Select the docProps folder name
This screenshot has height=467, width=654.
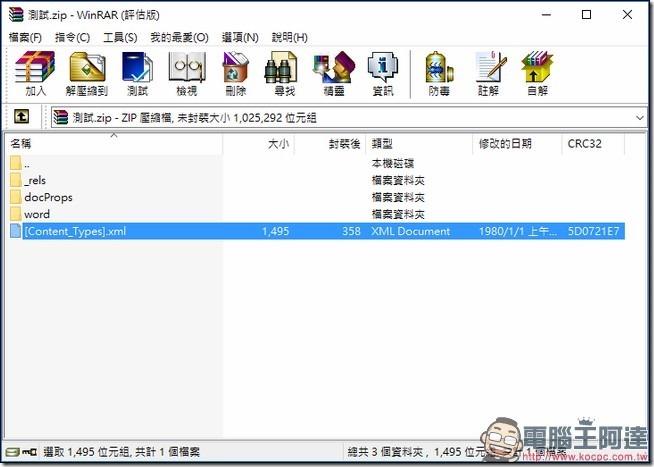click(48, 197)
